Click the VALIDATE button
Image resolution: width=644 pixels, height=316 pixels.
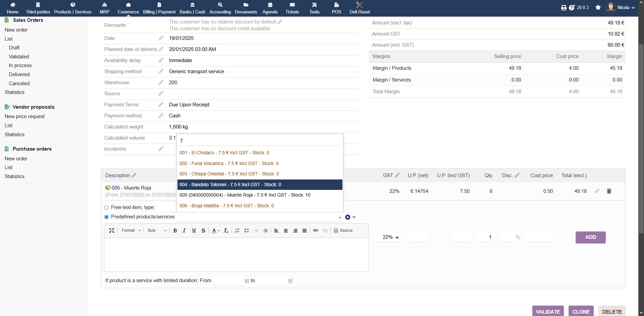tap(548, 311)
